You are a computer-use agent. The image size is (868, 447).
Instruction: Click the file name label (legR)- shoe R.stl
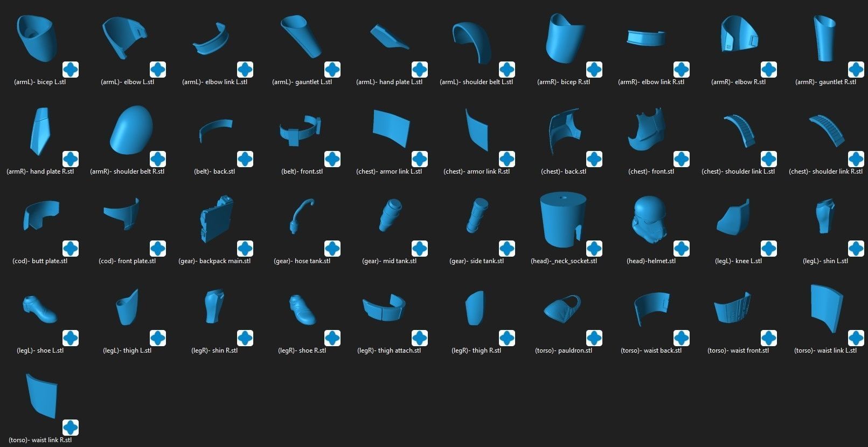tap(302, 350)
